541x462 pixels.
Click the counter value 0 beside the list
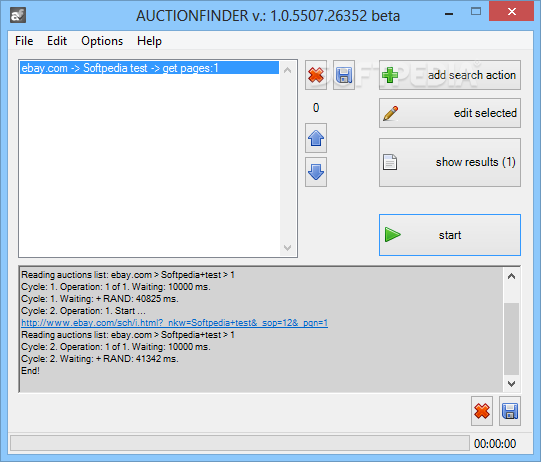tap(316, 108)
